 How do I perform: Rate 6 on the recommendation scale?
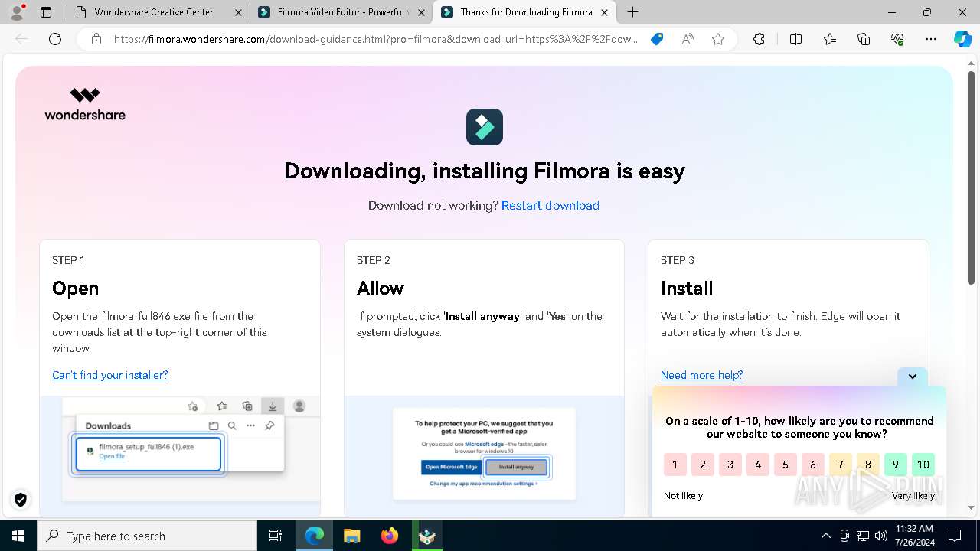click(x=813, y=465)
